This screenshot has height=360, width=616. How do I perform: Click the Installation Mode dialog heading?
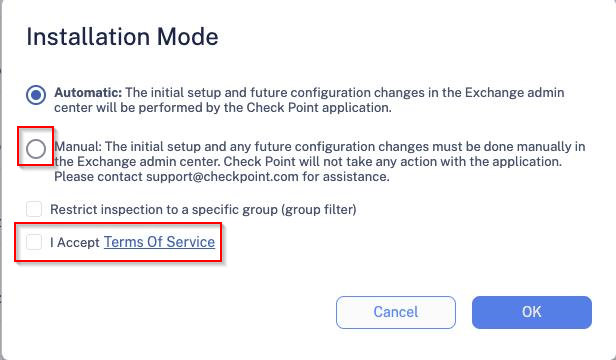[122, 37]
